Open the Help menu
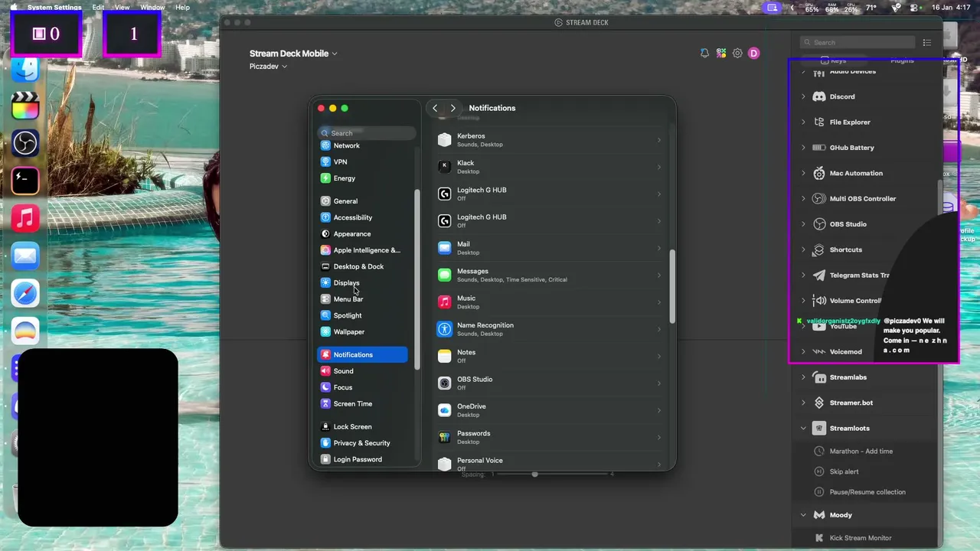 point(182,8)
